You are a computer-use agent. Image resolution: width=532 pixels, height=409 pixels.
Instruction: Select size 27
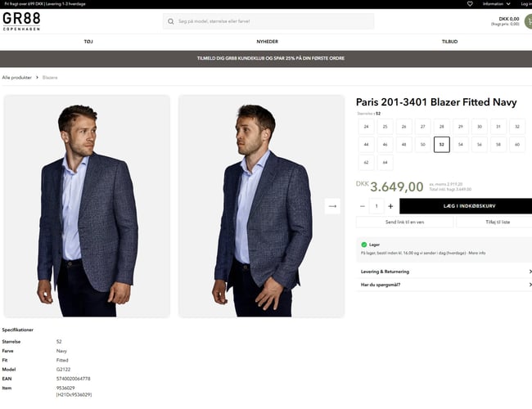click(423, 127)
